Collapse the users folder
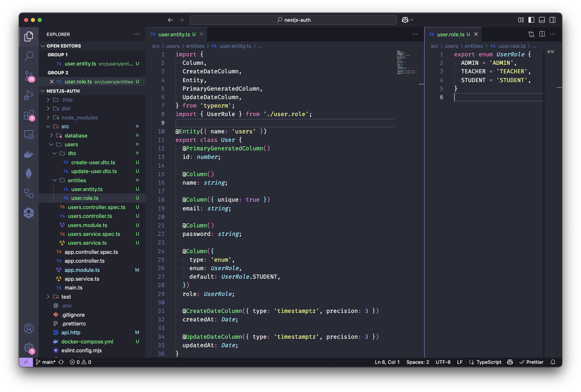The width and height of the screenshot is (581, 392). (x=92, y=145)
